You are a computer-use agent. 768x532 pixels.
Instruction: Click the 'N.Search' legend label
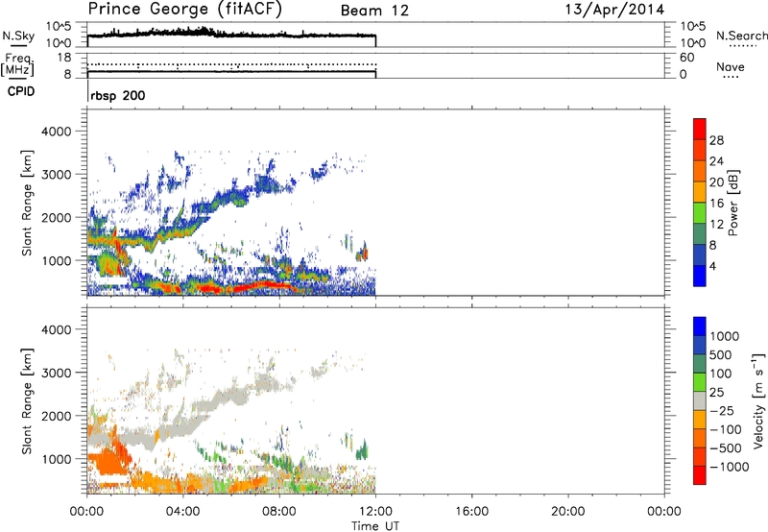[741, 36]
